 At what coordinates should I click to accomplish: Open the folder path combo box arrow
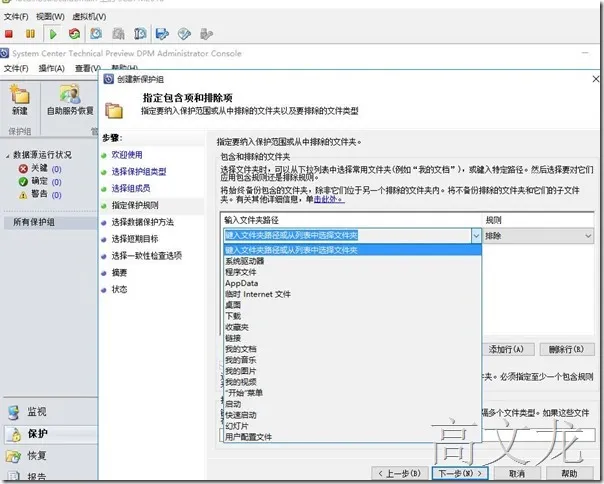tap(476, 236)
